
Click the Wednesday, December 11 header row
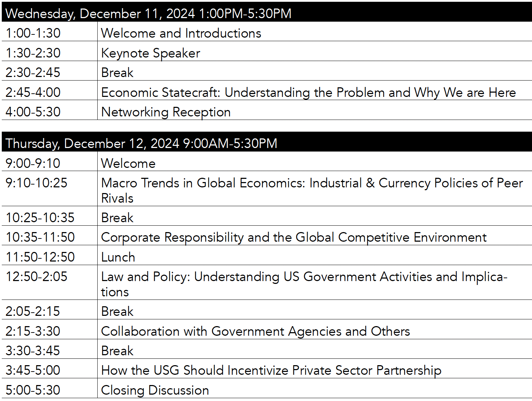tap(148, 13)
